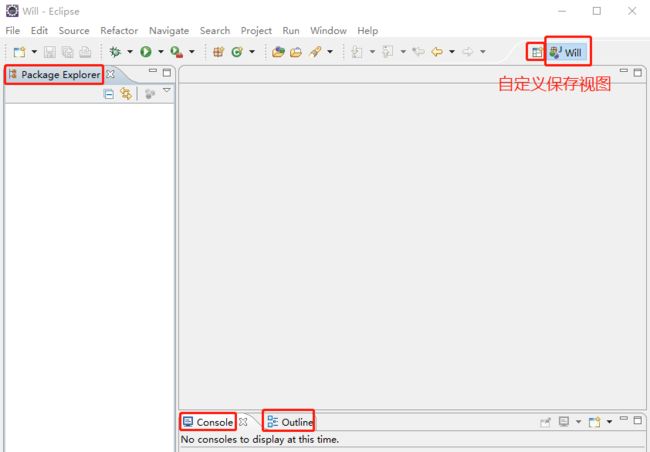Click the New Java Package icon

[x=218, y=52]
